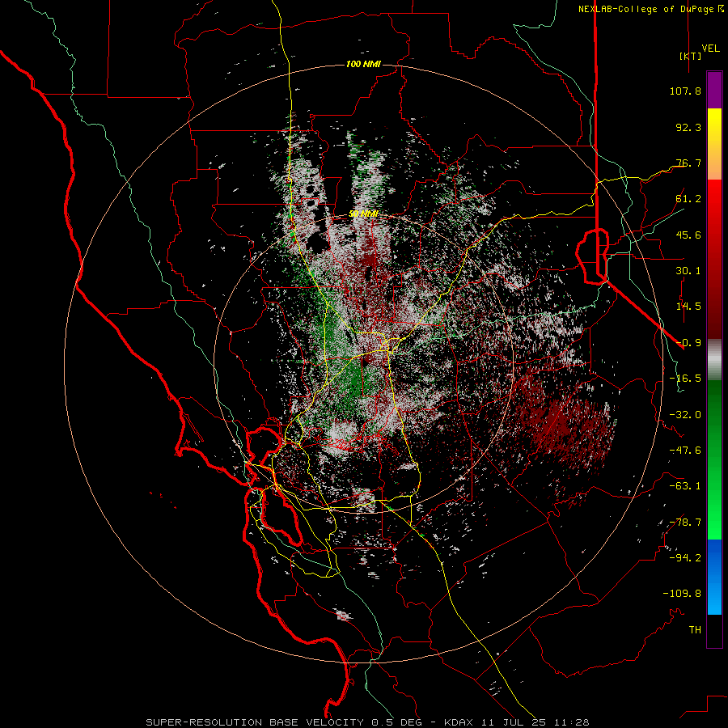Select the -94.2 velocity label
Image resolution: width=728 pixels, height=728 pixels.
[x=685, y=558]
